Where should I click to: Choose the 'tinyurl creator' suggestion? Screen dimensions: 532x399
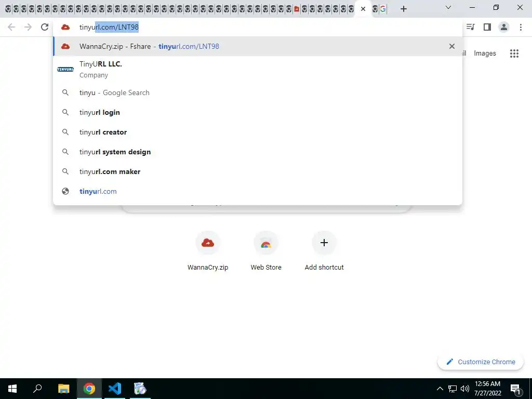pyautogui.click(x=258, y=132)
